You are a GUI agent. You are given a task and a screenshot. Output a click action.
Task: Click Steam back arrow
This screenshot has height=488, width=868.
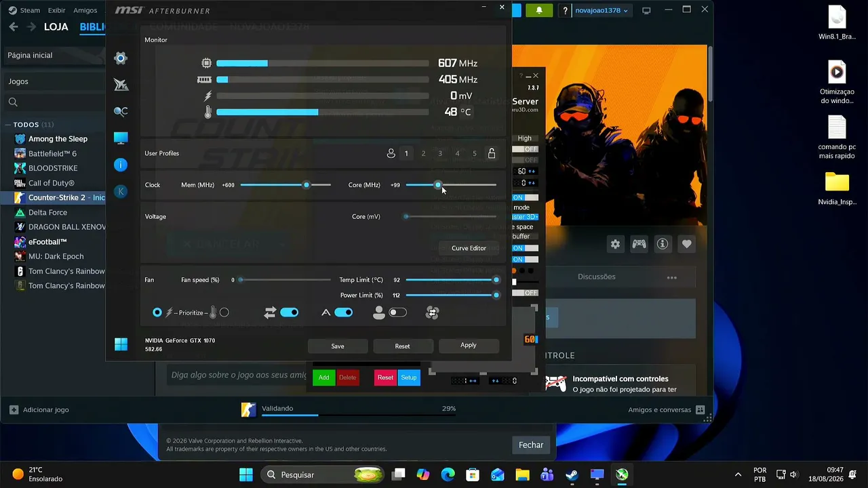click(x=14, y=27)
